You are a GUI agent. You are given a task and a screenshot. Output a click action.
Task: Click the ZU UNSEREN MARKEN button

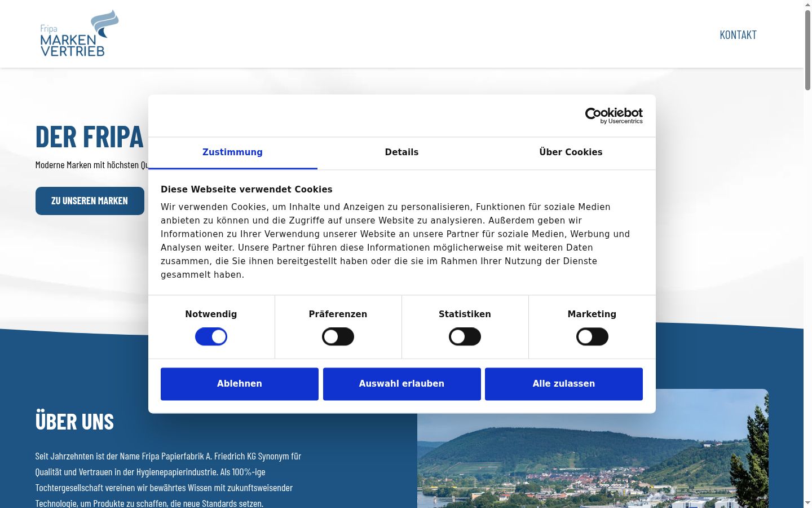tap(90, 201)
